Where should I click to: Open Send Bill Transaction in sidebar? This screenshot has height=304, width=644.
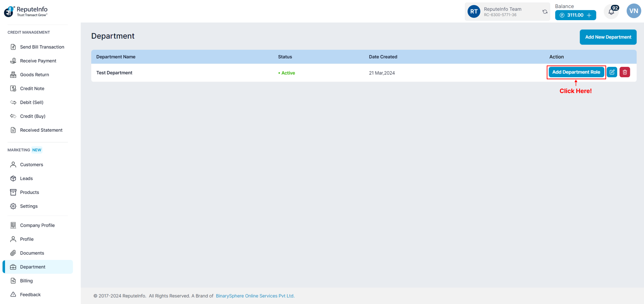[x=42, y=47]
